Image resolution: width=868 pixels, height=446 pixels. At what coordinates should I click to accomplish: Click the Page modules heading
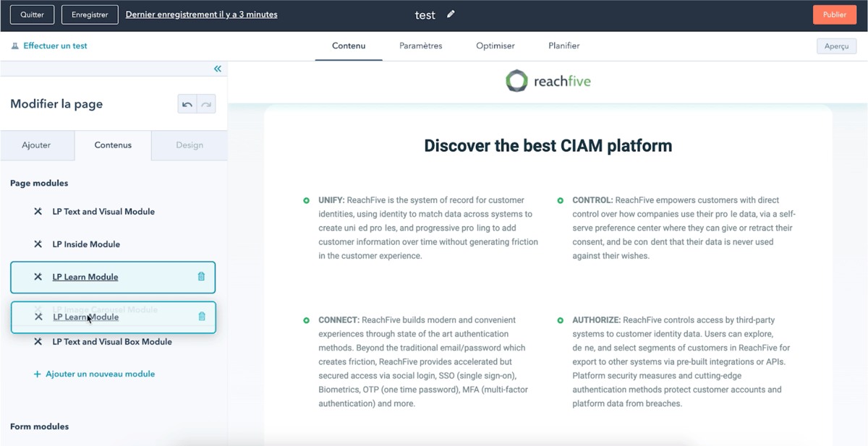pyautogui.click(x=39, y=184)
